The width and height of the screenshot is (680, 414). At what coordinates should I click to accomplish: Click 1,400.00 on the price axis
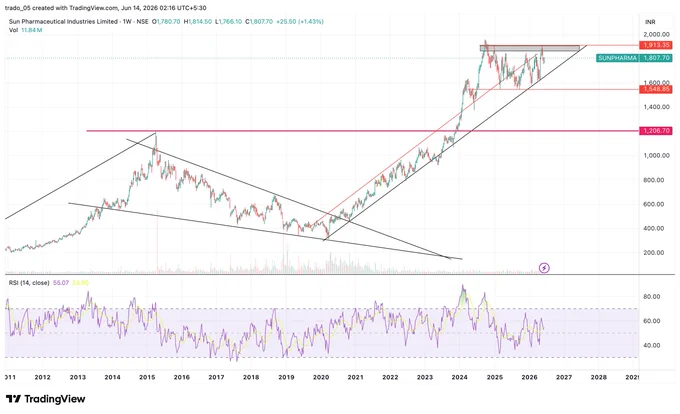click(656, 107)
